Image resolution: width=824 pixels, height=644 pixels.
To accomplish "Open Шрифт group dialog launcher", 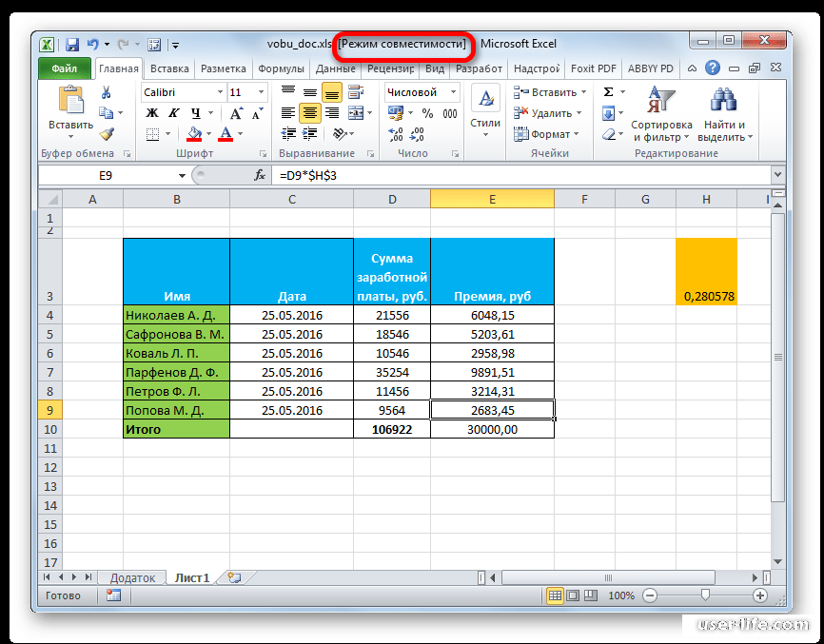I will [263, 154].
